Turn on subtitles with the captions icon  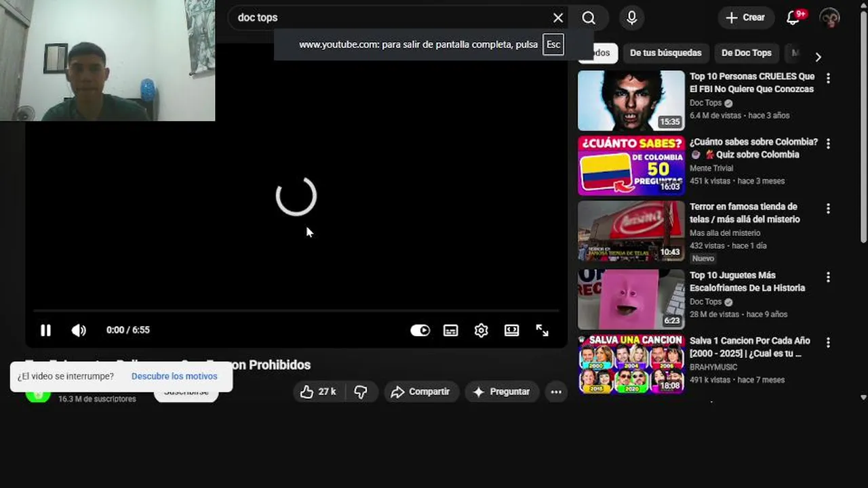tap(451, 330)
